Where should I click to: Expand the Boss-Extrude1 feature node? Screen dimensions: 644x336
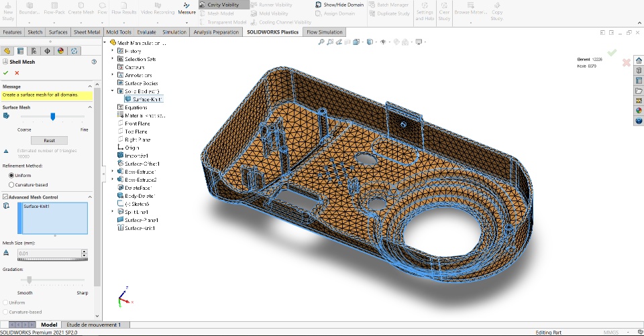click(x=113, y=172)
